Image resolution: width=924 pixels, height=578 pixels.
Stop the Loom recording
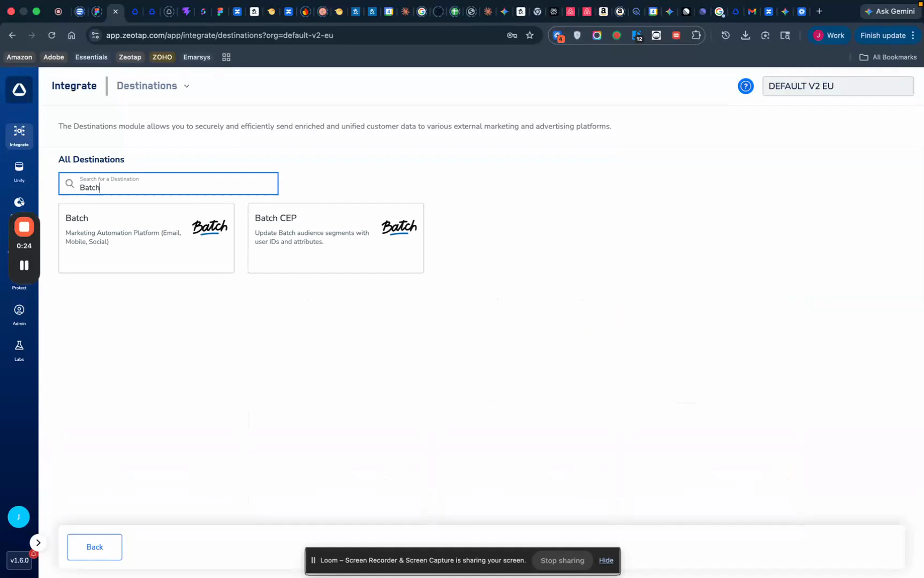[x=24, y=227]
